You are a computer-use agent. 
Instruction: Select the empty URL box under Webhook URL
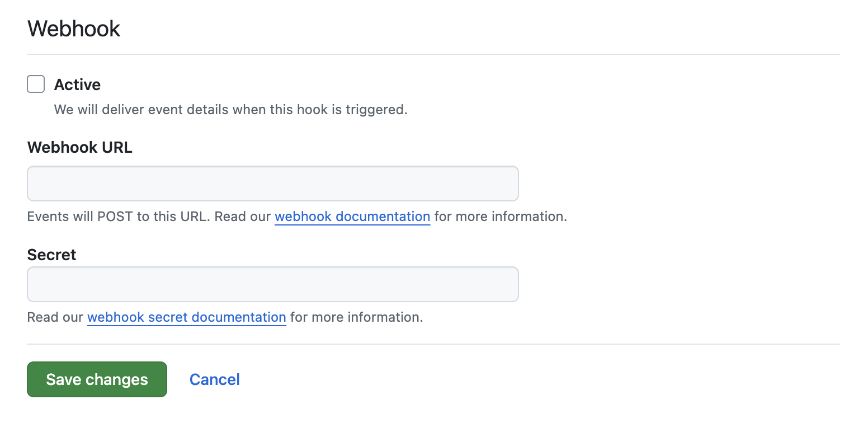tap(272, 183)
